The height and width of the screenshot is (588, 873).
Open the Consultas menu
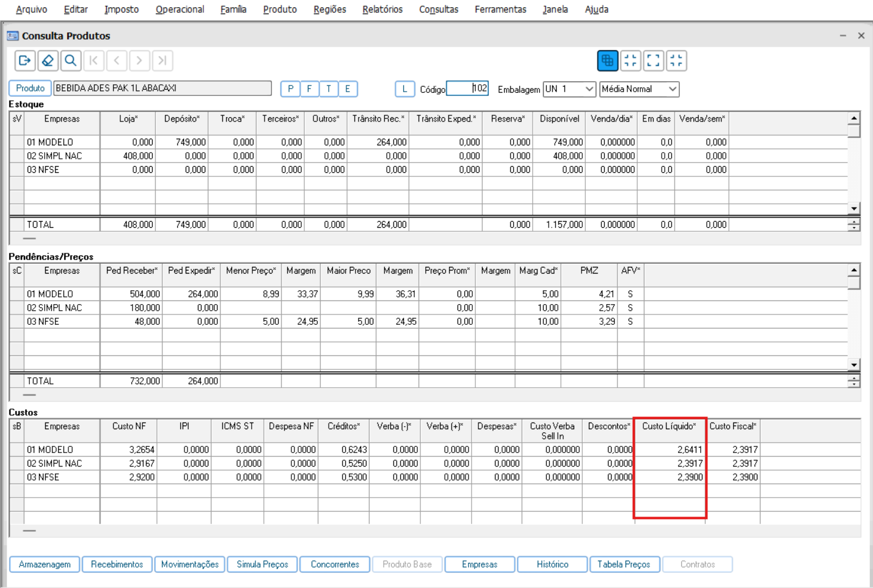439,9
